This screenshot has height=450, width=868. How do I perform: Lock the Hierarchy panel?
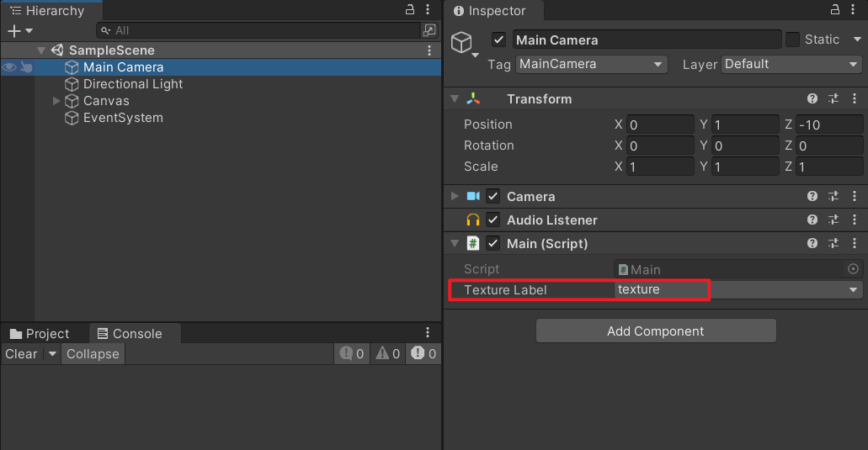410,9
